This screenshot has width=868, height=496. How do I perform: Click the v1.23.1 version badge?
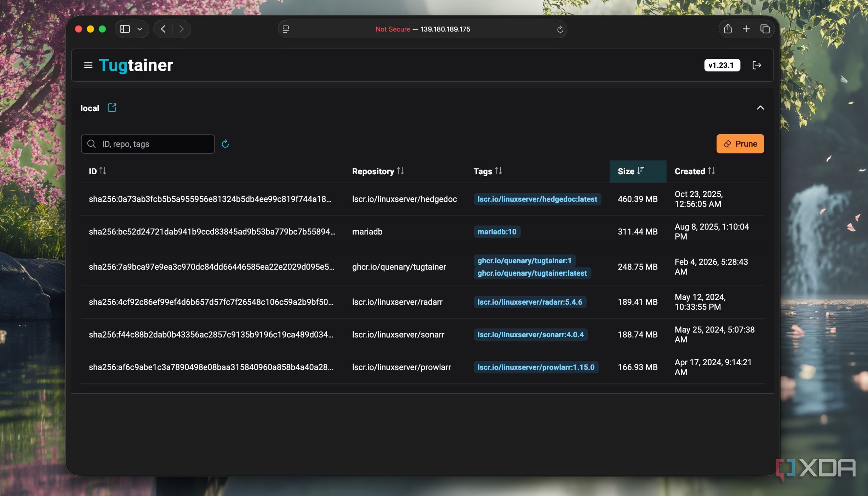[722, 65]
